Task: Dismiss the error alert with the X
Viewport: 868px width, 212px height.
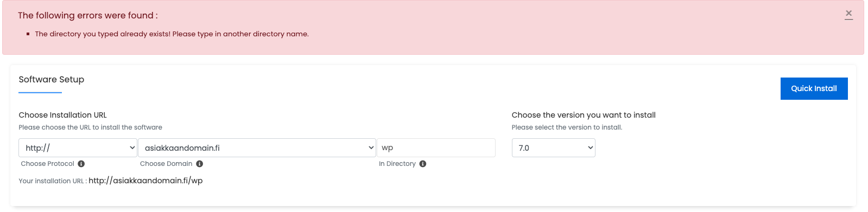Action: pos(848,14)
